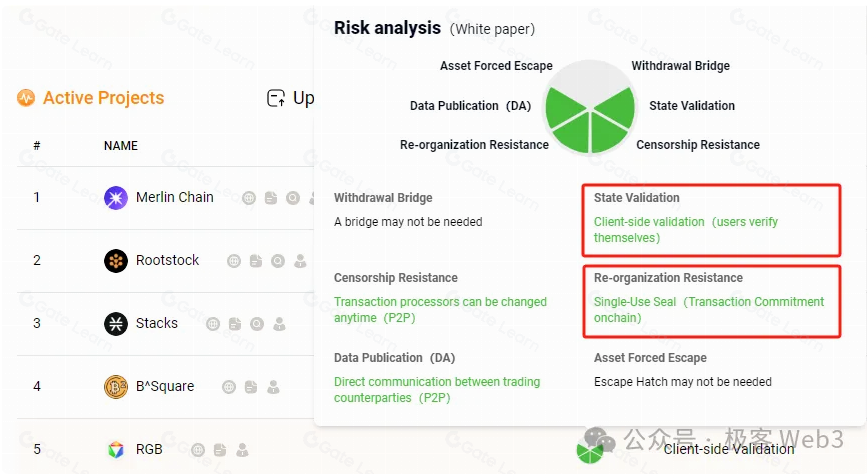Click RGB row risk pie icon
Screen dimensions: 867x476
(x=590, y=449)
